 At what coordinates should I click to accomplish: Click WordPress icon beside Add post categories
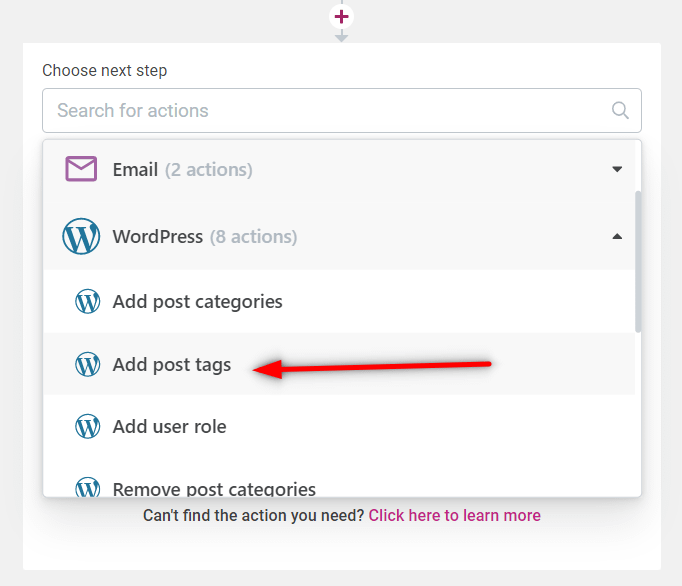coord(87,301)
